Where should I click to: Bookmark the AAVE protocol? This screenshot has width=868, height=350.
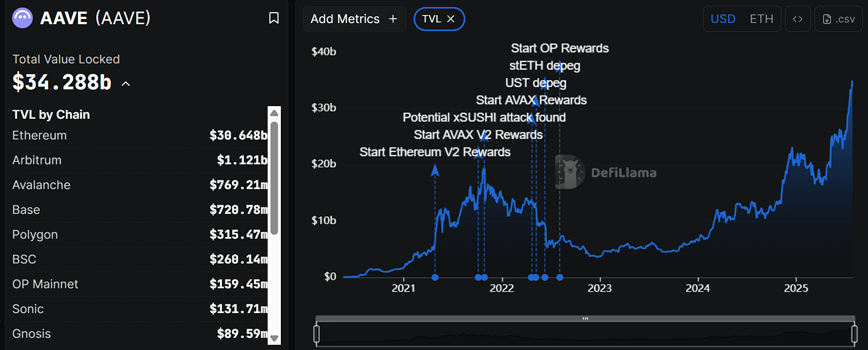pyautogui.click(x=274, y=18)
